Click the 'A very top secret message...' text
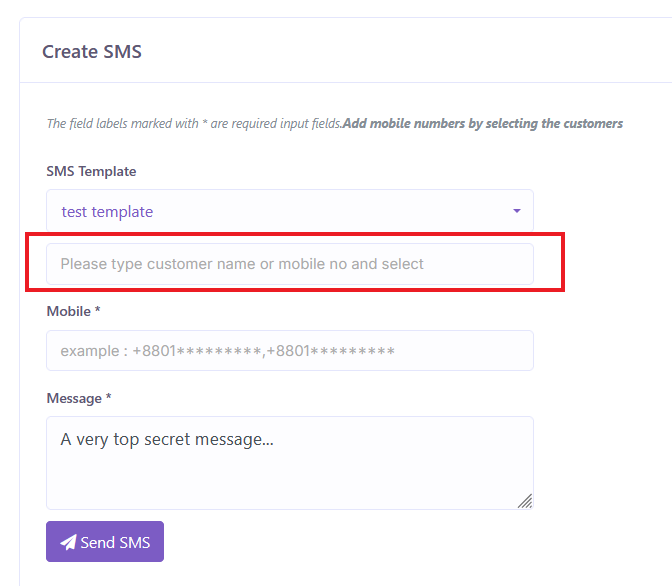Screen dimensions: 672x586 click(167, 438)
